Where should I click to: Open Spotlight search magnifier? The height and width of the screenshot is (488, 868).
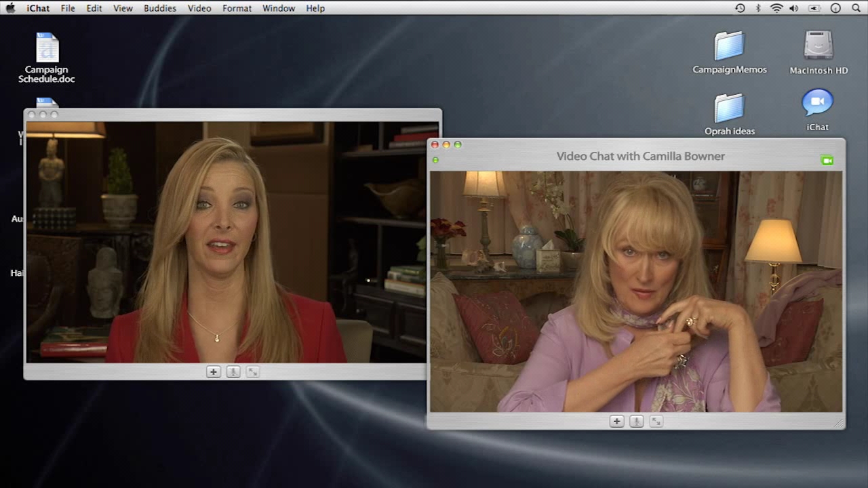856,8
